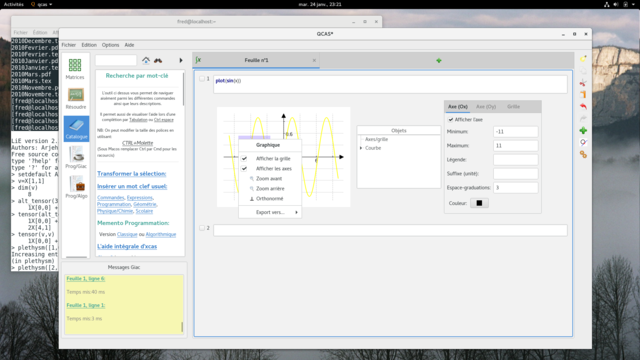Uncheck the Afficher l'axe checkbox
This screenshot has height=360, width=640.
tap(451, 120)
